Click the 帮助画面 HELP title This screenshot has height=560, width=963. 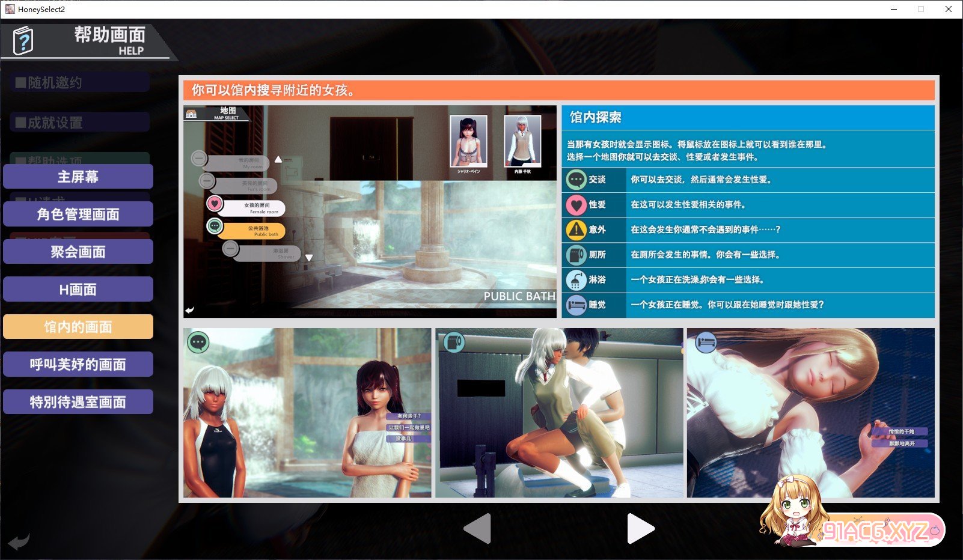110,40
